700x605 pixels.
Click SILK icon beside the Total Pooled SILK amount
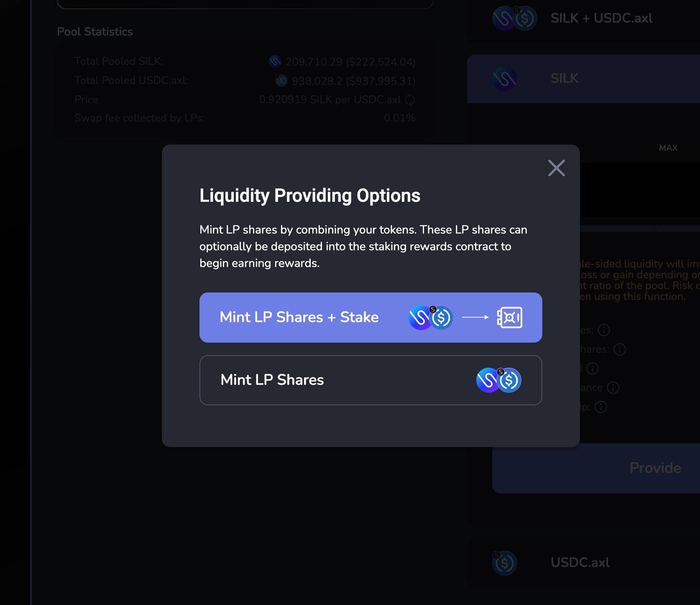pos(275,62)
